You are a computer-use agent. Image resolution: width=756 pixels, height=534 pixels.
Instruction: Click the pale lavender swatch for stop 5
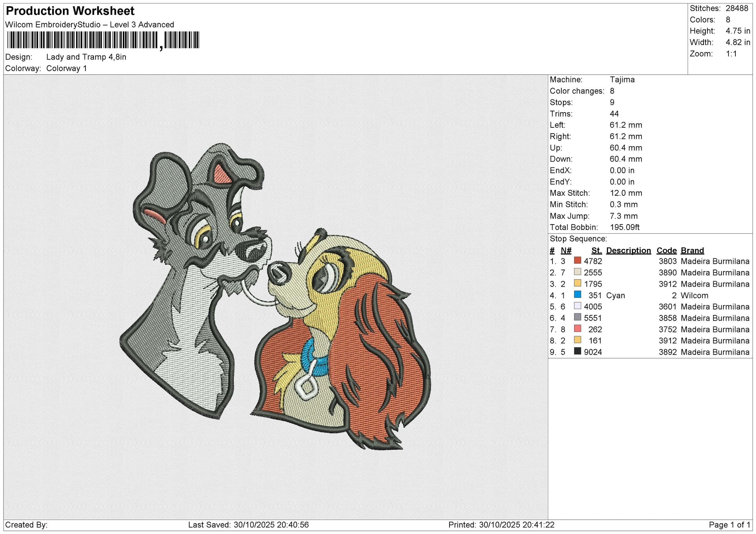pos(578,306)
